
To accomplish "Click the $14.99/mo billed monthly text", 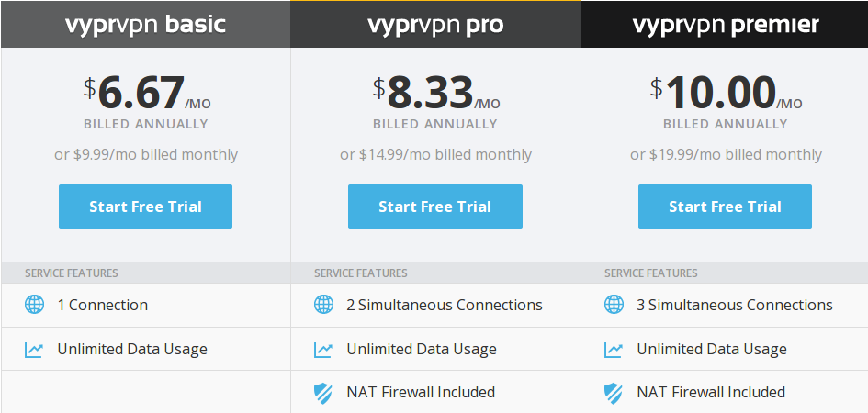I will [435, 155].
